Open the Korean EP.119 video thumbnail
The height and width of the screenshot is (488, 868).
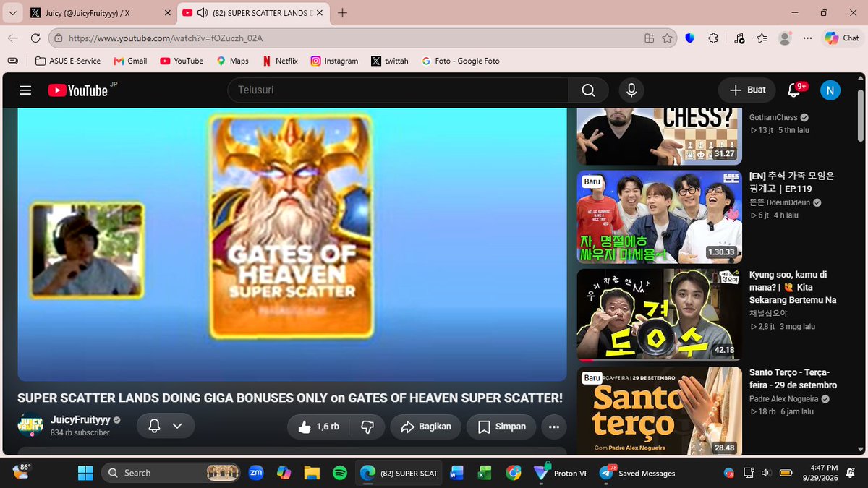coord(659,217)
